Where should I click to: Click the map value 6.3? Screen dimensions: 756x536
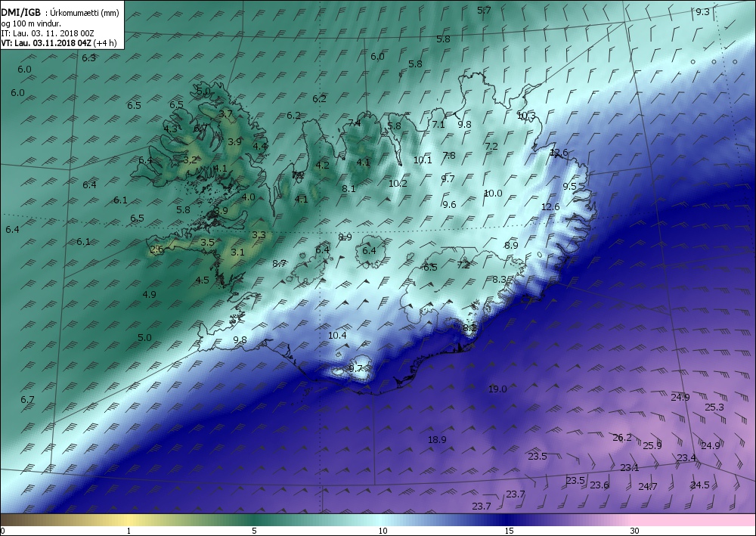pos(88,58)
